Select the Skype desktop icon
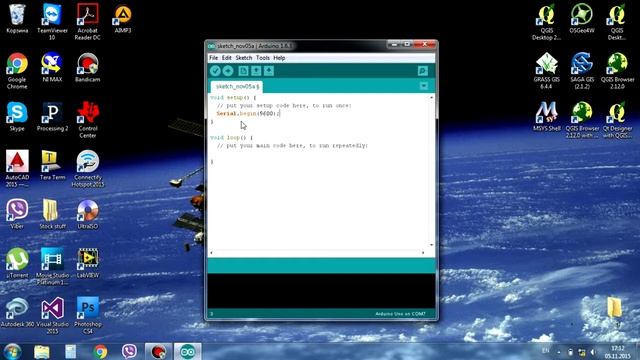 (17, 117)
